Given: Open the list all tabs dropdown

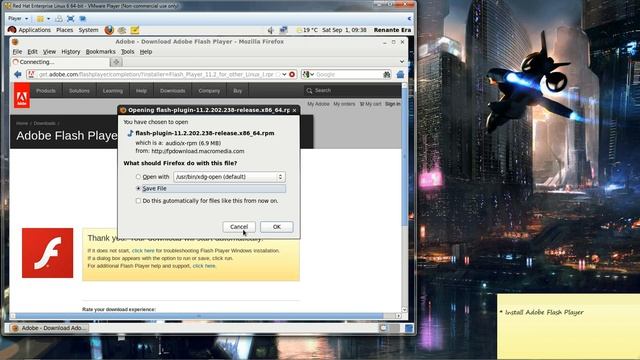Looking at the screenshot, I should pyautogui.click(x=402, y=62).
